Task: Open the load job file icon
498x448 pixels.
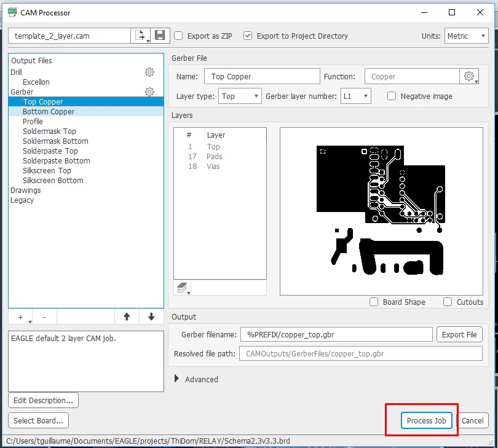Action: coord(143,35)
